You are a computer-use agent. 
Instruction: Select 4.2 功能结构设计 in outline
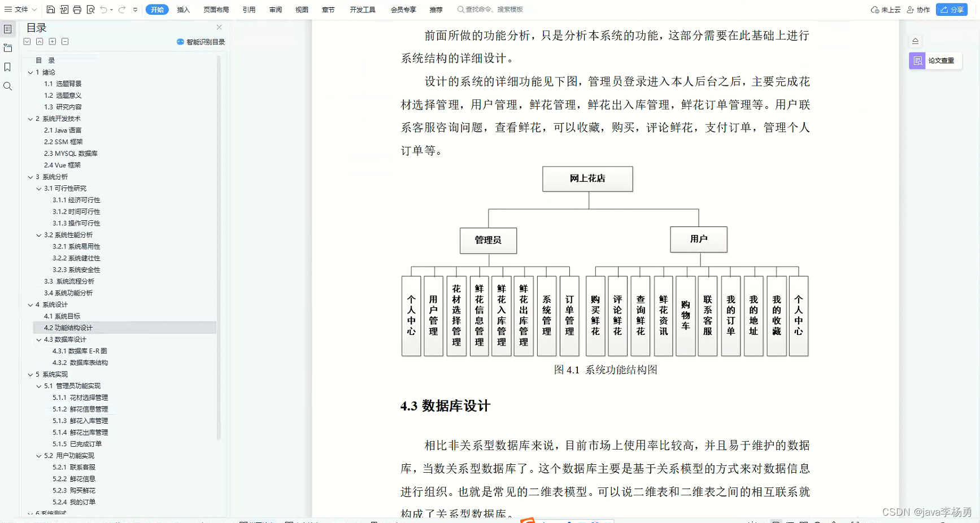[125, 328]
